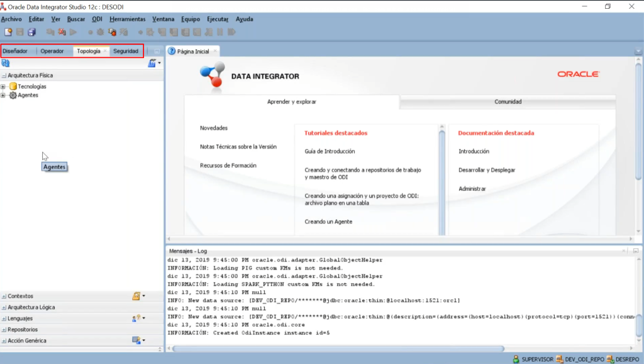Expand the Tecnologías tree node
Screen dimensions: 644x364
click(x=3, y=87)
